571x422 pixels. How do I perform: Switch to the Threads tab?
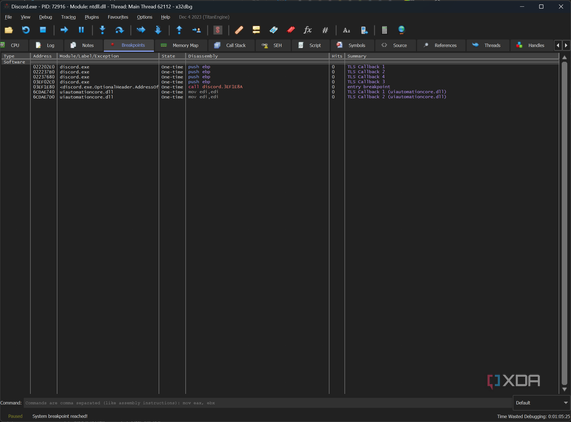pyautogui.click(x=487, y=45)
